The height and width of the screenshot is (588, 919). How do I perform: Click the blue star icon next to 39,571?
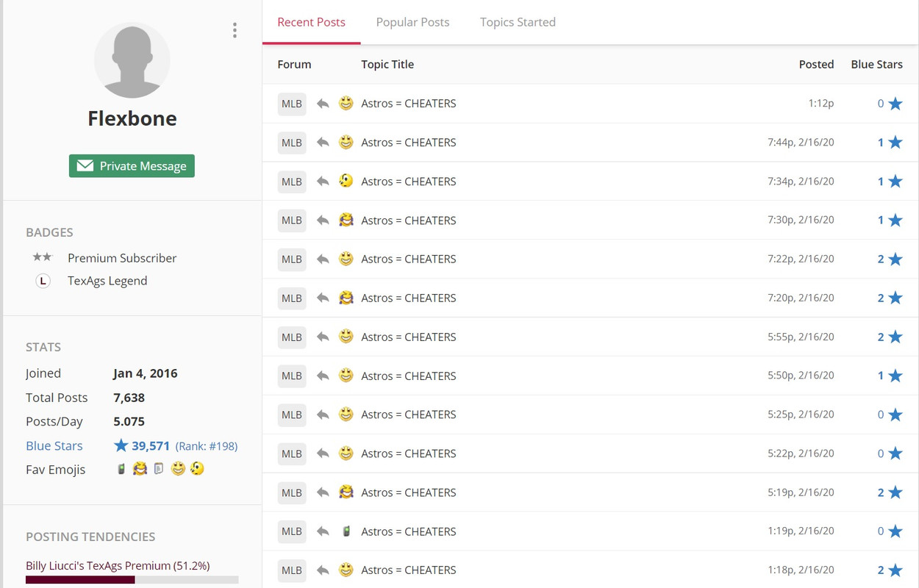coord(121,445)
